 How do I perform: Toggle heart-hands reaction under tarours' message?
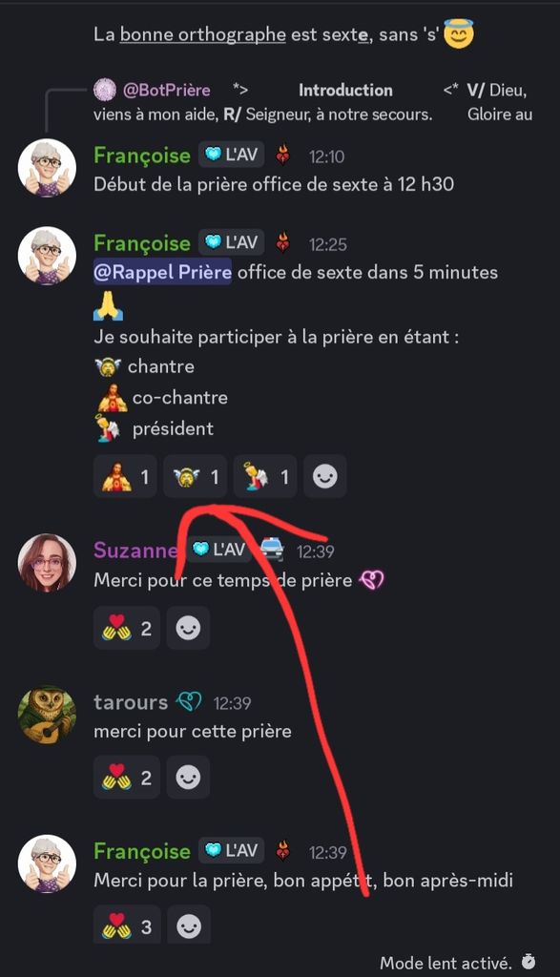point(127,778)
